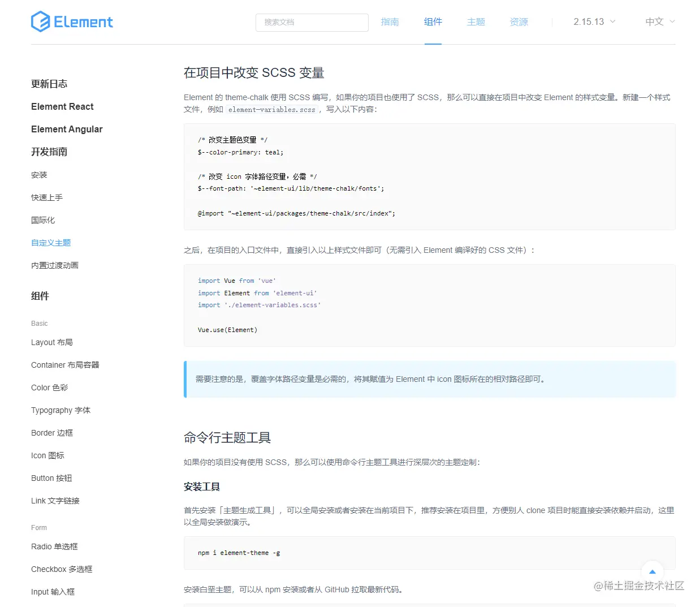Select 自定义主题 in sidebar

pyautogui.click(x=51, y=243)
